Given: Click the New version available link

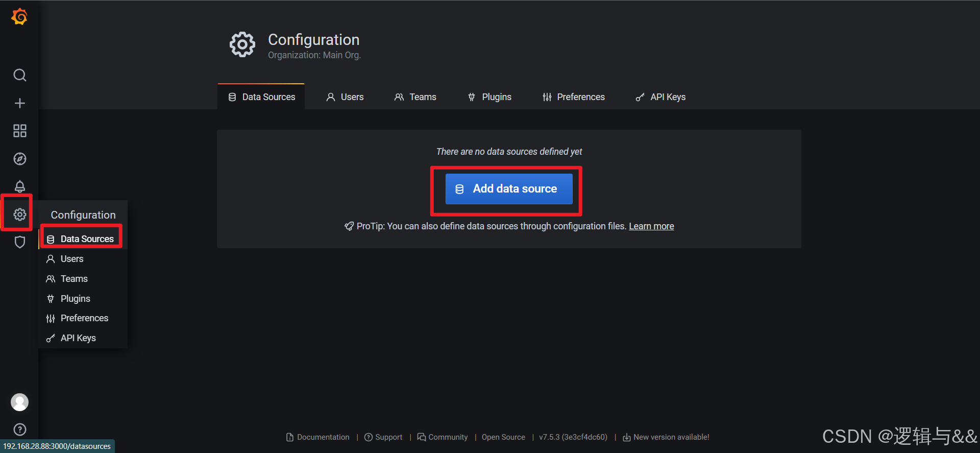Looking at the screenshot, I should 666,437.
